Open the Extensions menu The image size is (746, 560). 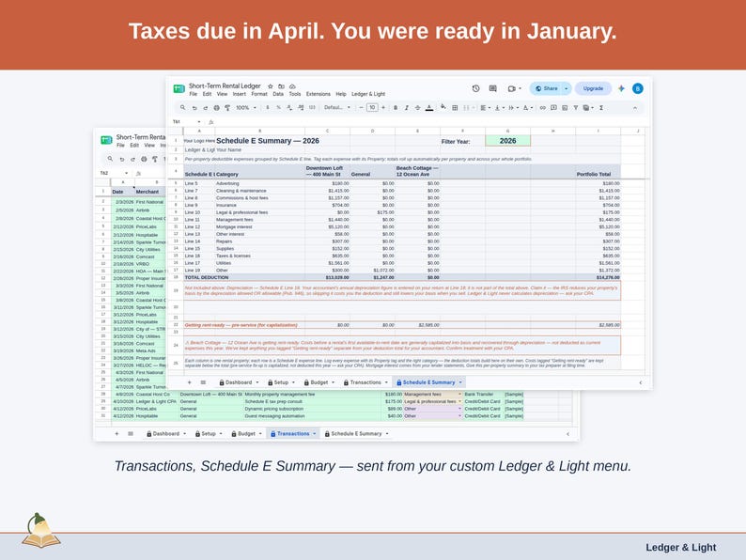(319, 94)
